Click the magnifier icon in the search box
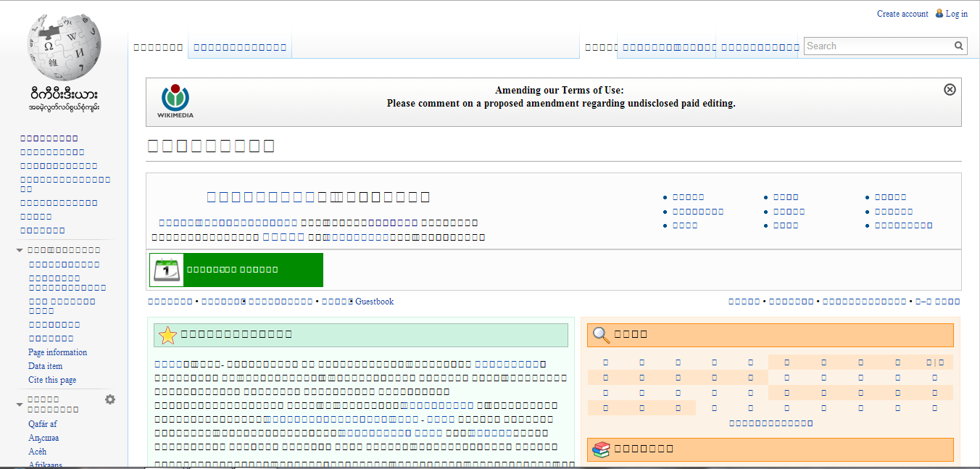Image resolution: width=980 pixels, height=469 pixels. (959, 46)
